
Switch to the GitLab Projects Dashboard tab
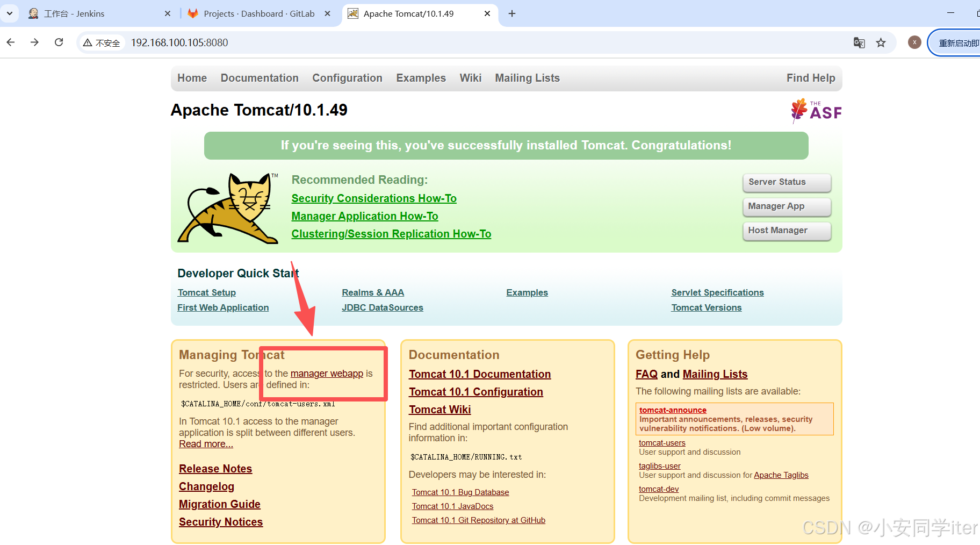point(260,13)
